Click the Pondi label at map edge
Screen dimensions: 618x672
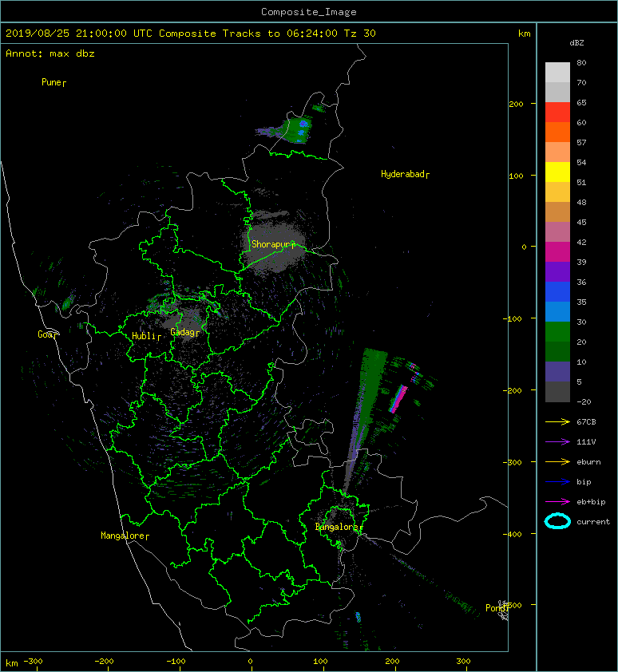[x=496, y=608]
